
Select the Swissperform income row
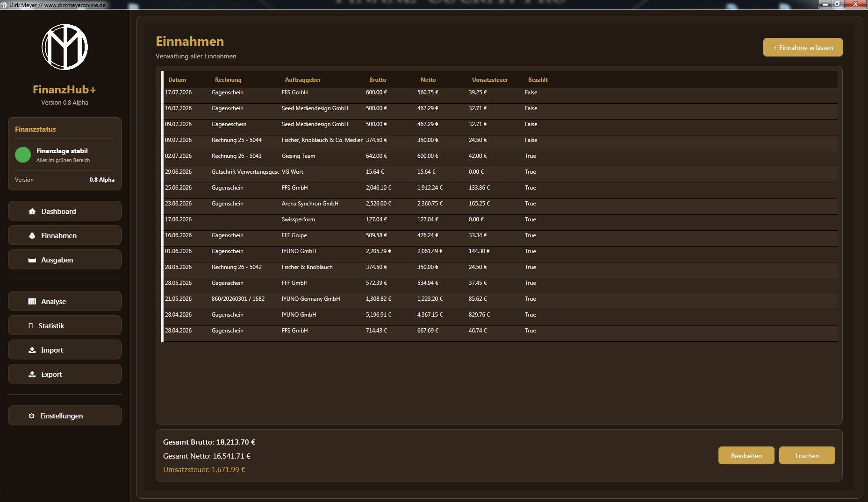click(x=500, y=219)
